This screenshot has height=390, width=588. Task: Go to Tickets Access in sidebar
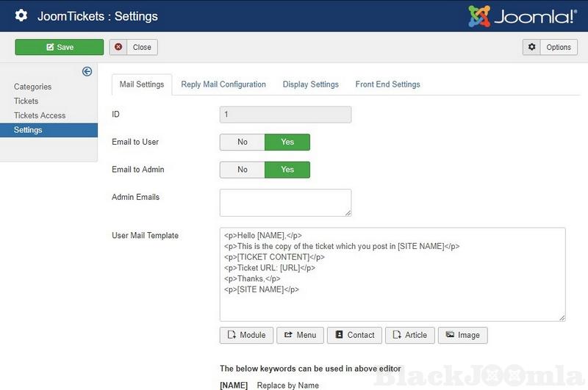(x=40, y=115)
